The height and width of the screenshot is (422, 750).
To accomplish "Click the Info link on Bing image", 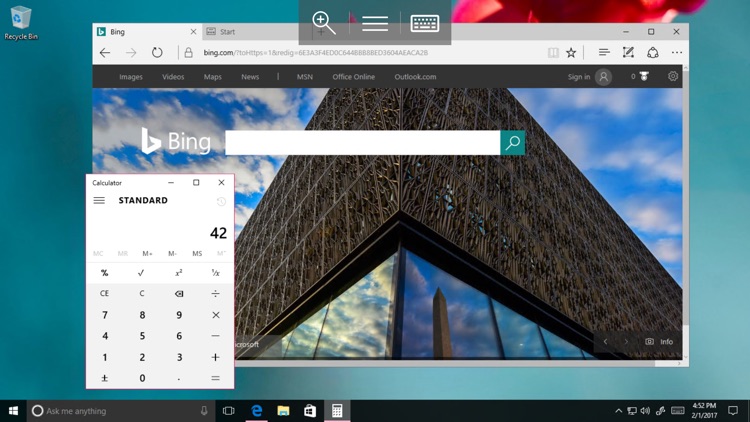I will 667,342.
